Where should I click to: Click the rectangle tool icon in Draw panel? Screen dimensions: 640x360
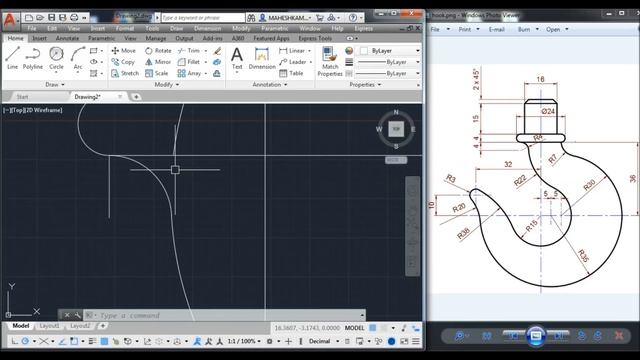pos(93,51)
